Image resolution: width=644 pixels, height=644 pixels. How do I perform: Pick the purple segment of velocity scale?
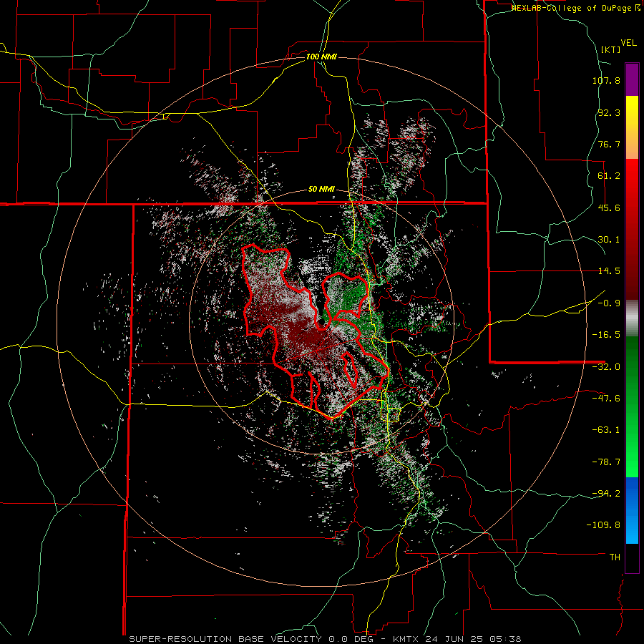(632, 80)
